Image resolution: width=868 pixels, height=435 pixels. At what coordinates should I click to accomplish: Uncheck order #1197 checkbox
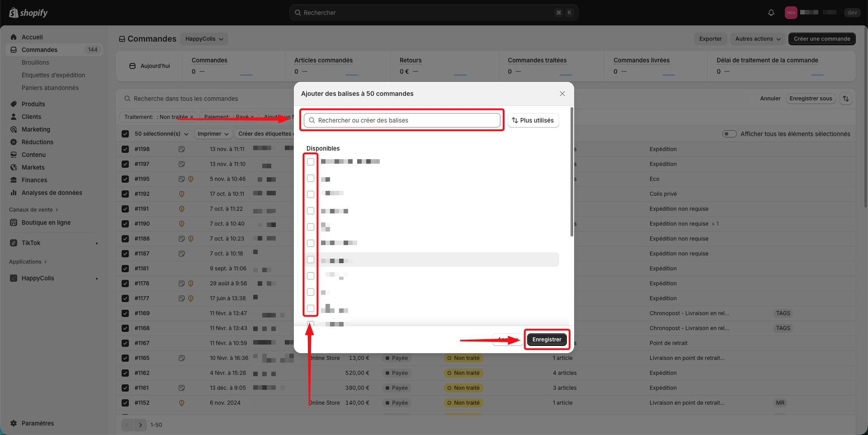[125, 164]
